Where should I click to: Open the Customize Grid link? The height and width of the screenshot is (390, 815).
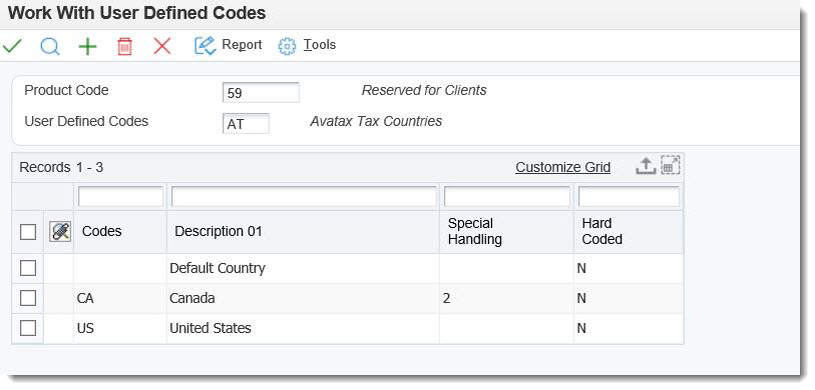tap(563, 167)
